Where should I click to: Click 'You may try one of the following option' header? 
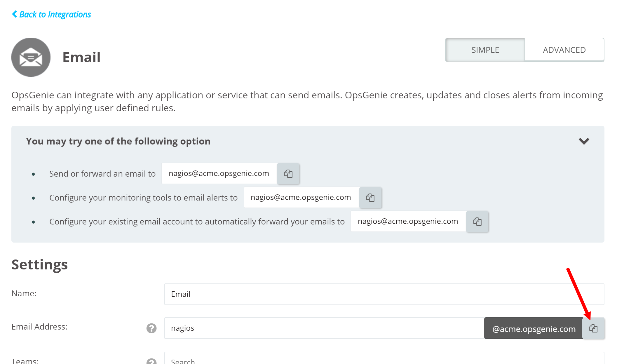pyautogui.click(x=118, y=141)
